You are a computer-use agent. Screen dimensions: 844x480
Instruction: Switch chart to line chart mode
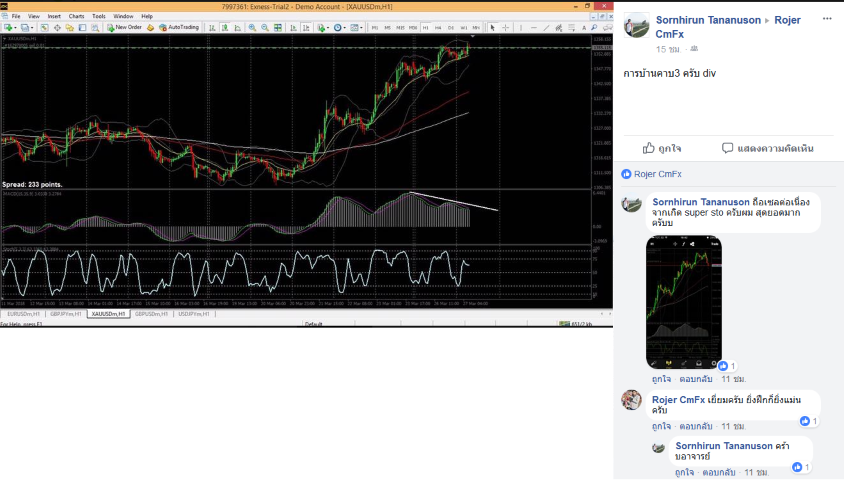(x=237, y=27)
